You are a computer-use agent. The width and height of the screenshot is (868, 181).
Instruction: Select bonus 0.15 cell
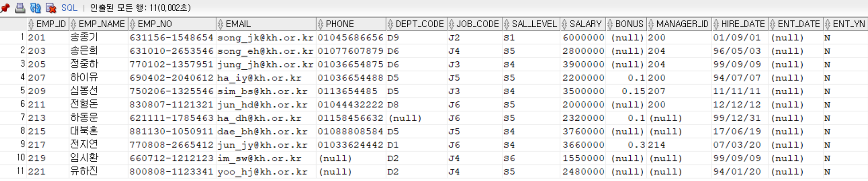tap(626, 91)
